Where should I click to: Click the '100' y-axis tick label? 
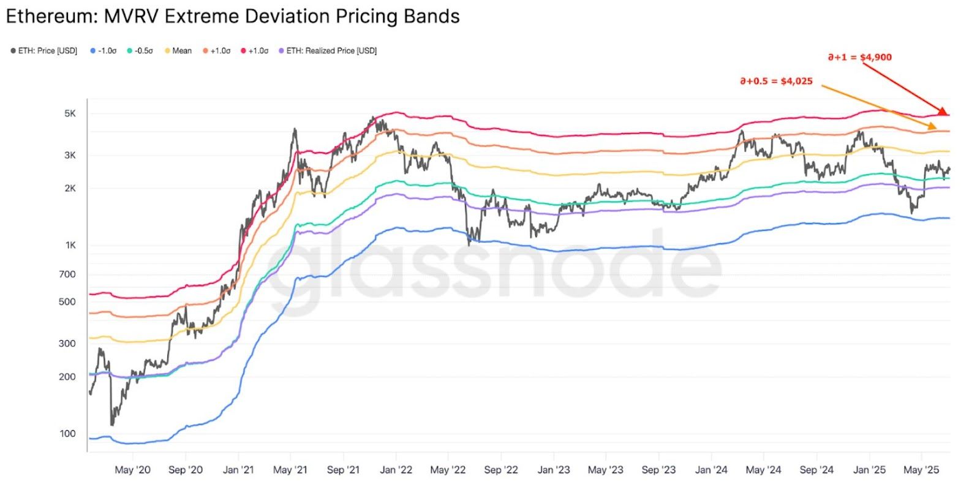[67, 434]
